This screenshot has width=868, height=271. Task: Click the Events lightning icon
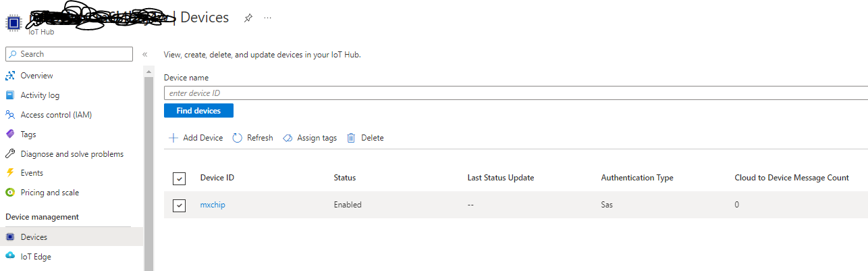(10, 173)
